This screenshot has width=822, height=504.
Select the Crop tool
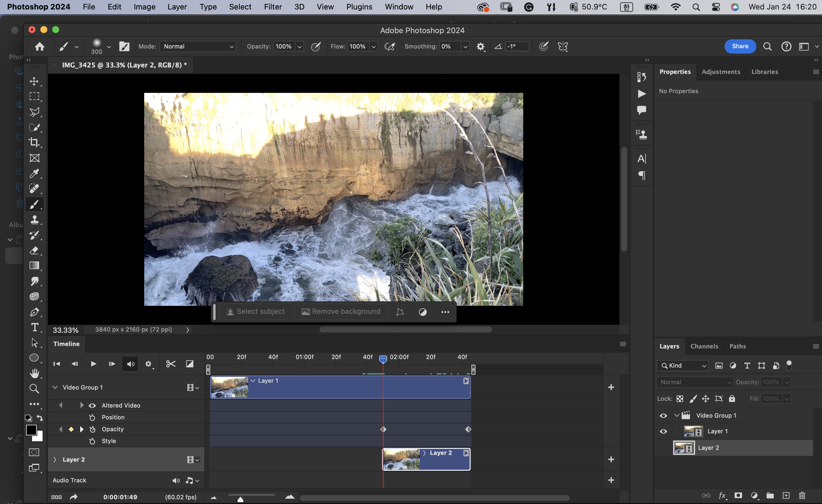[x=34, y=143]
